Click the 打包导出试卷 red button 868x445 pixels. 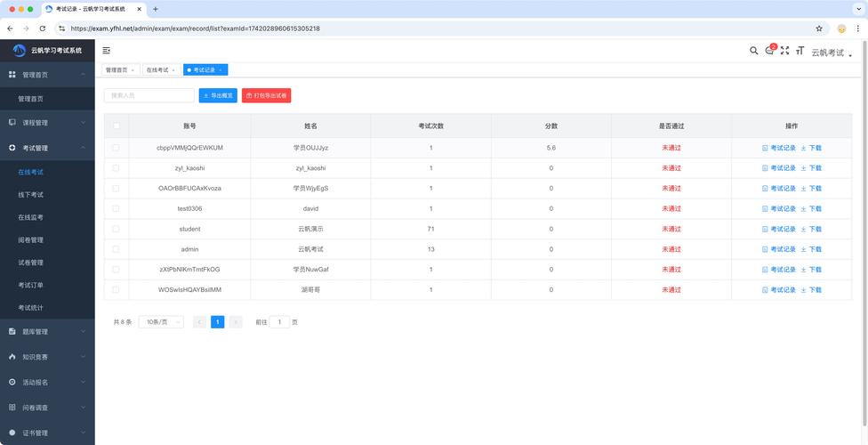(x=266, y=95)
